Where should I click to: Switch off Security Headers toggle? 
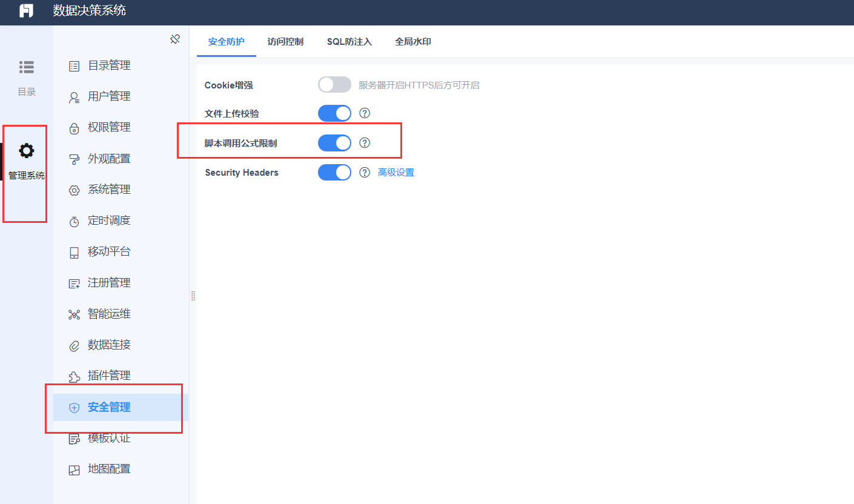(x=334, y=172)
